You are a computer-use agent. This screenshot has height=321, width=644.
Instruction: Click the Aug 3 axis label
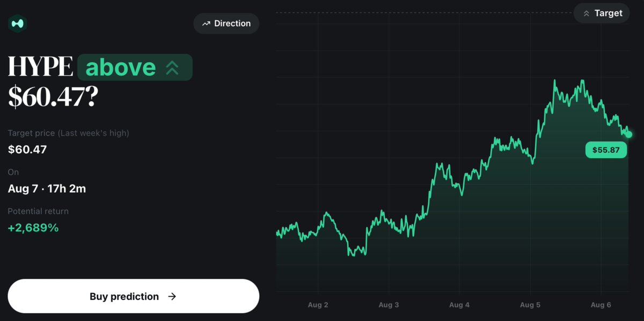(389, 305)
